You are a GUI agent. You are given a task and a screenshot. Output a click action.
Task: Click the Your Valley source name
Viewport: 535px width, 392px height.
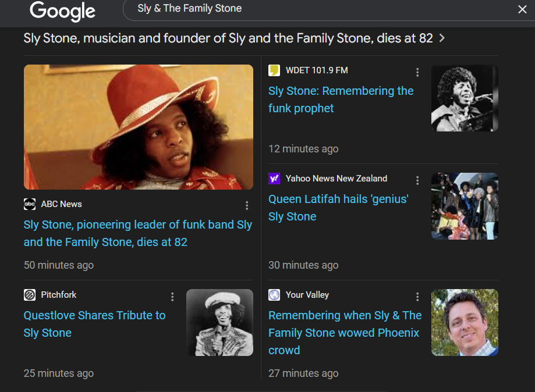(x=307, y=294)
